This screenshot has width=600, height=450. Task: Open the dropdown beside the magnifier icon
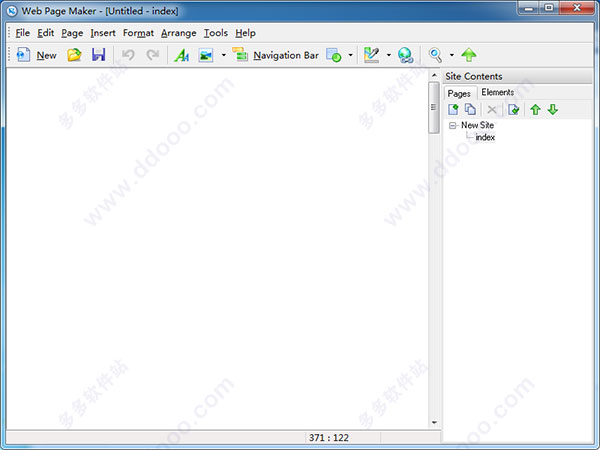(x=452, y=55)
